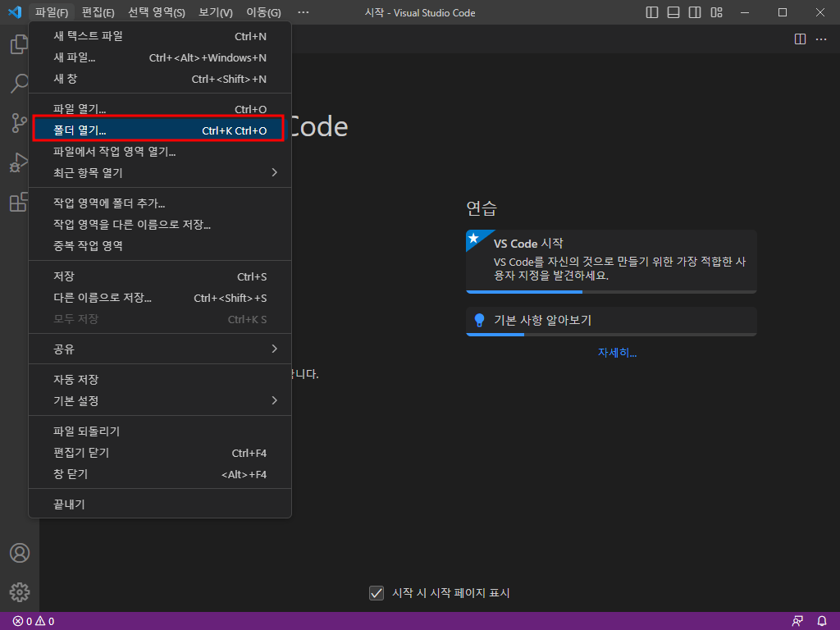Screen dimensions: 840x630
Task: Click the star badge on VS Code 시작
Action: point(473,238)
